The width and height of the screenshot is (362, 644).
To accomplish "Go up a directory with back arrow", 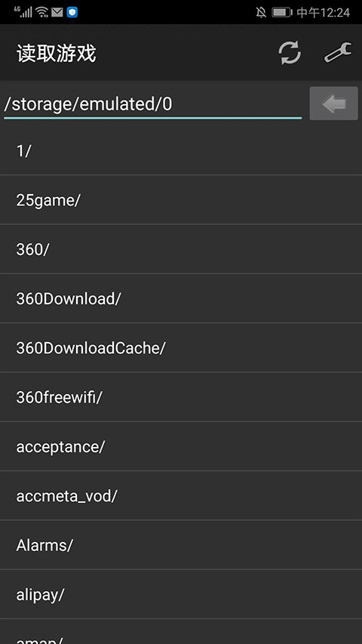I will pyautogui.click(x=333, y=103).
